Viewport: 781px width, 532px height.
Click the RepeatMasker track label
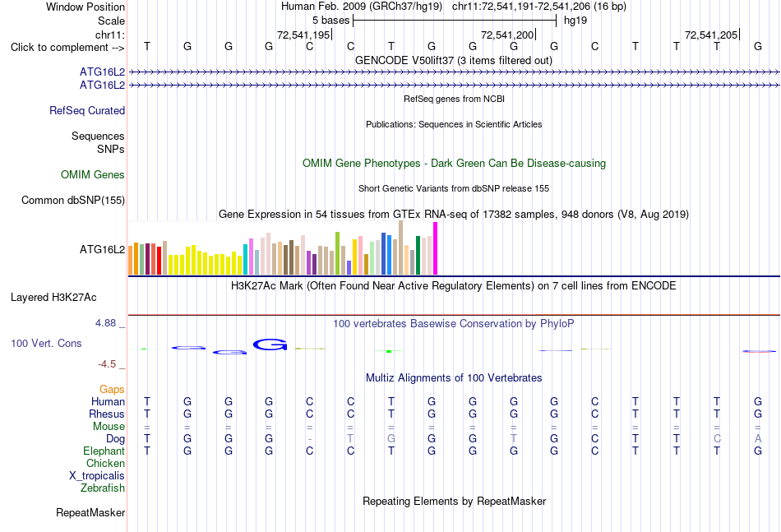90,512
